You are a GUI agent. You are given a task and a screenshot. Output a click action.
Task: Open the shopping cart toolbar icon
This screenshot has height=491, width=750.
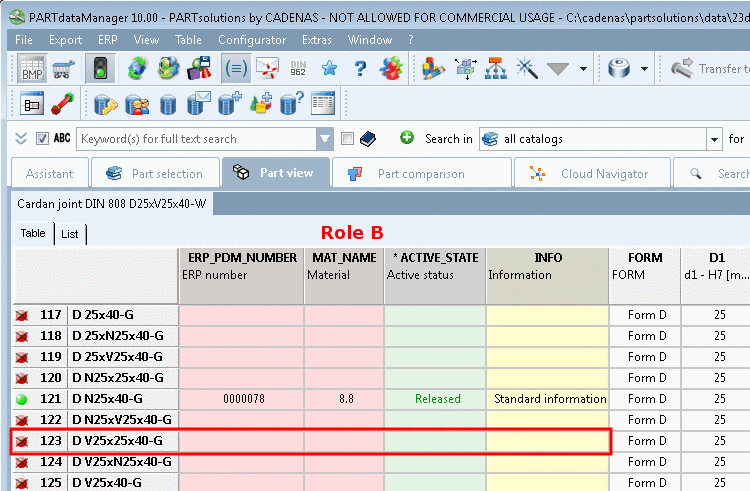point(64,69)
